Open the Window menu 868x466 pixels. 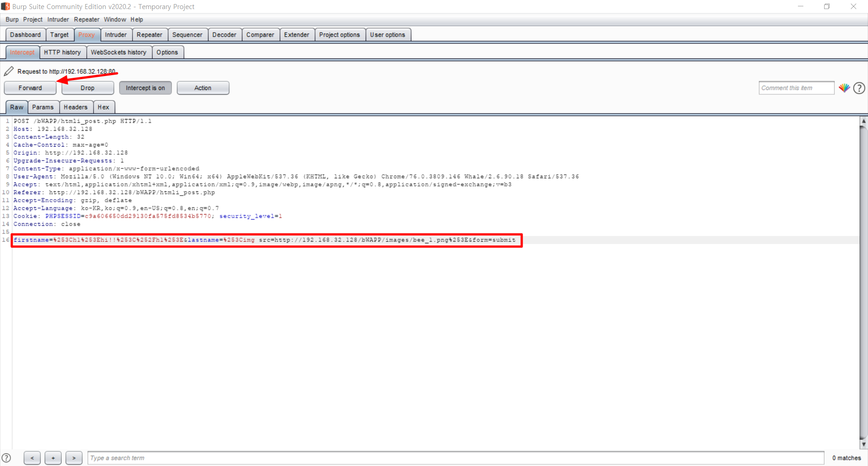pos(115,19)
